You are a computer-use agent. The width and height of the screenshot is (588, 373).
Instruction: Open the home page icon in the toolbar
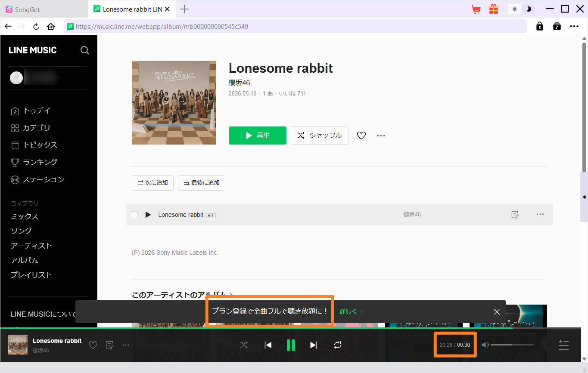(x=51, y=26)
